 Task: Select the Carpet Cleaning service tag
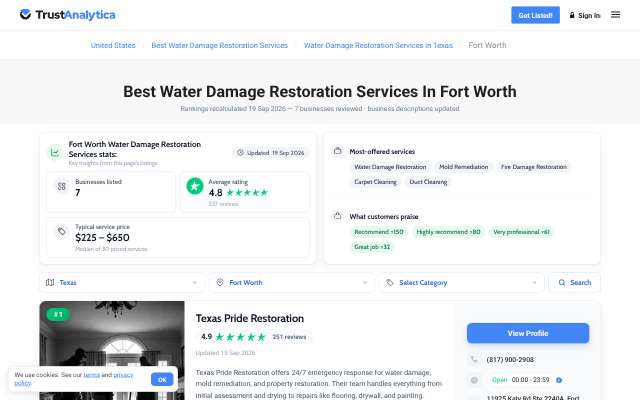(x=376, y=182)
